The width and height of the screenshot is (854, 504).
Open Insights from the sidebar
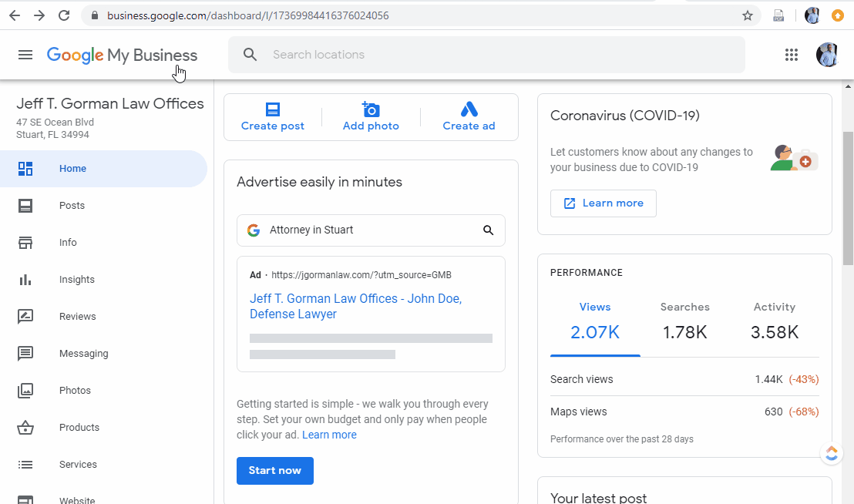coord(76,280)
